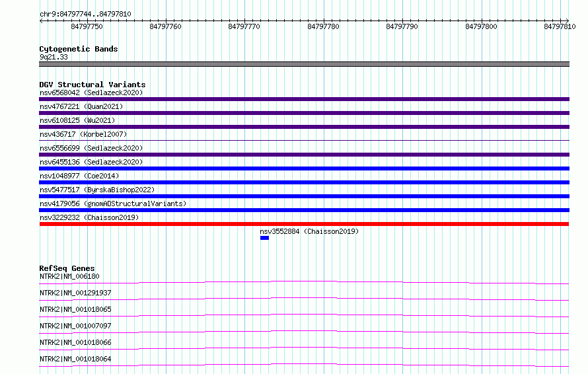This screenshot has width=588, height=374.
Task: Select the nsv4767221 (Quan2021) variant label
Action: 81,106
